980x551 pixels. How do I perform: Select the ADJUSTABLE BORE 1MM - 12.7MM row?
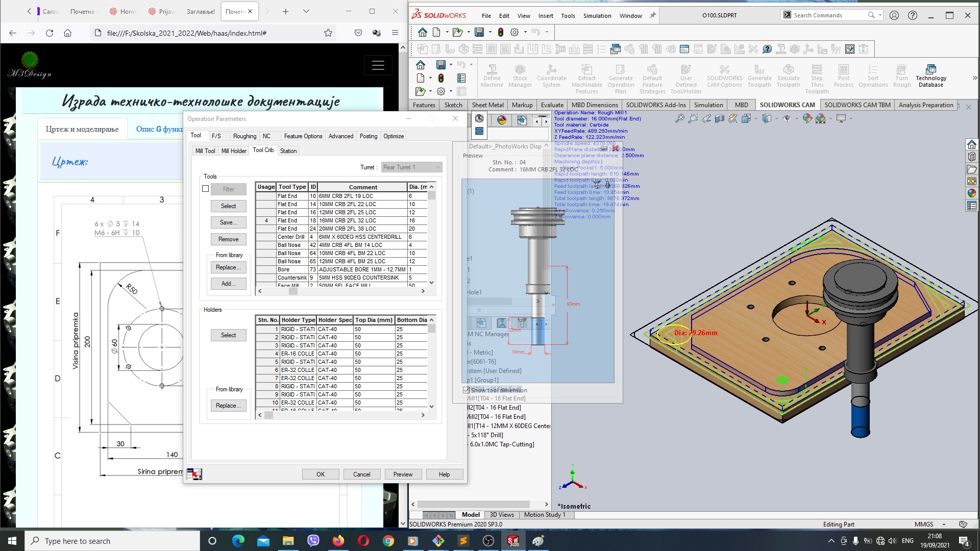[x=341, y=269]
